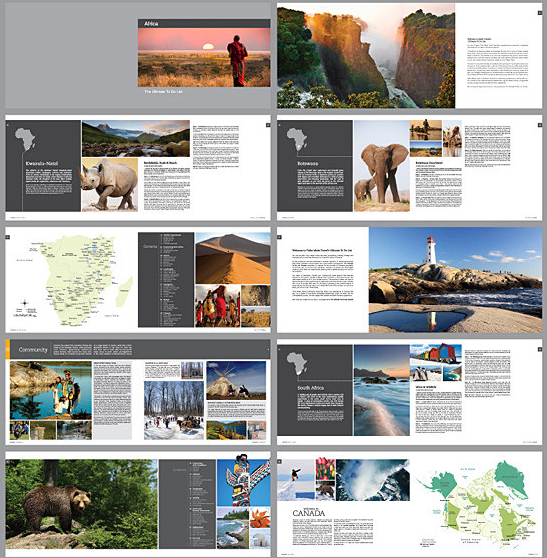Open the Victoria Falls photo
Screen dimensions: 547x558
click(x=366, y=56)
